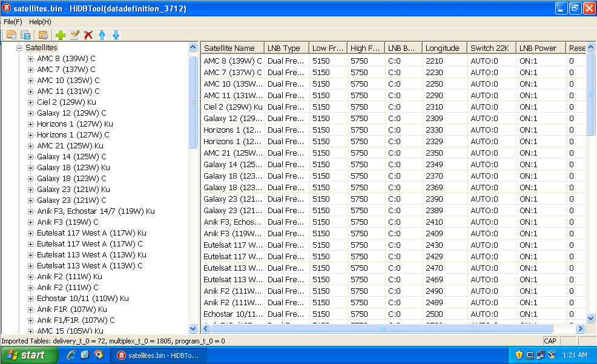Click the table's horizontal scrollbar thumb
This screenshot has height=364, width=597.
coord(382,329)
